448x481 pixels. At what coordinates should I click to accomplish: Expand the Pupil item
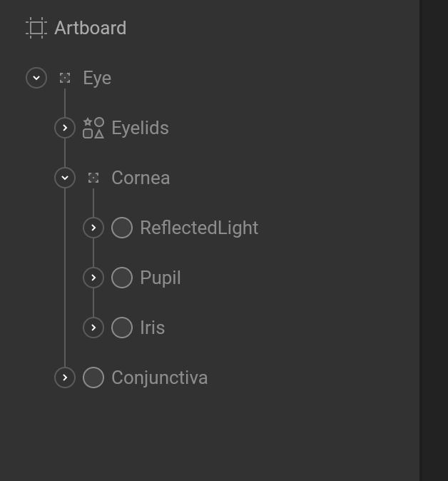point(93,278)
